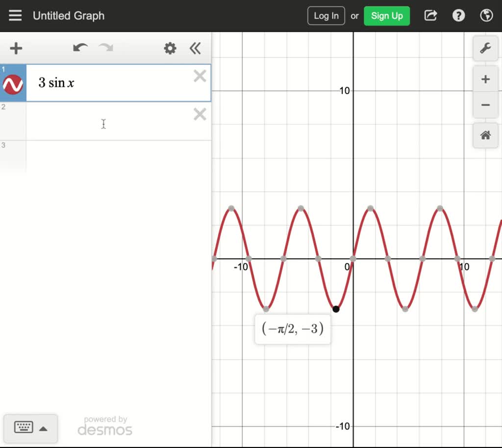
Task: Open the graph settings wrench icon
Action: (x=485, y=49)
